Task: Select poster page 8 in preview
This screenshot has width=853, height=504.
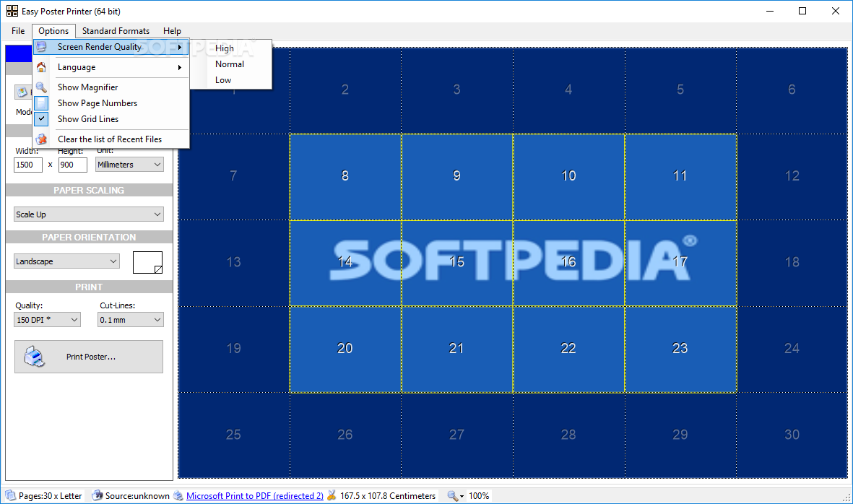Action: (x=345, y=176)
